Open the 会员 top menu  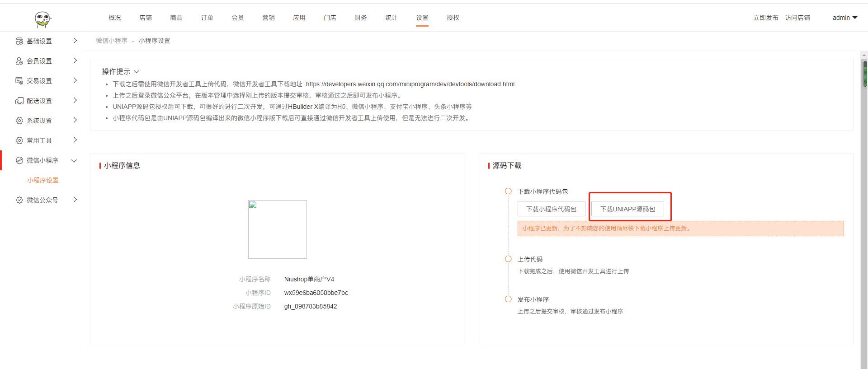(x=238, y=18)
